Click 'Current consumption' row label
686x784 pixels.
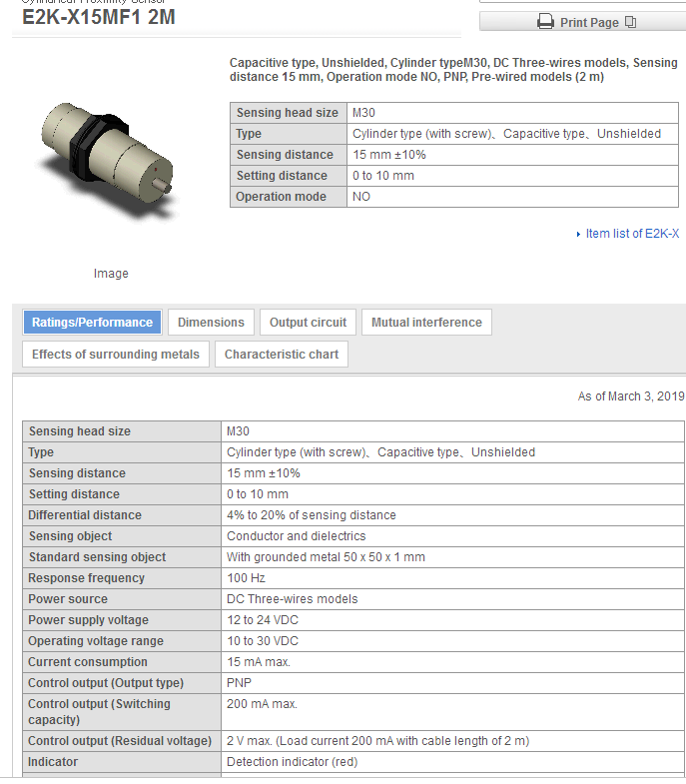click(88, 662)
